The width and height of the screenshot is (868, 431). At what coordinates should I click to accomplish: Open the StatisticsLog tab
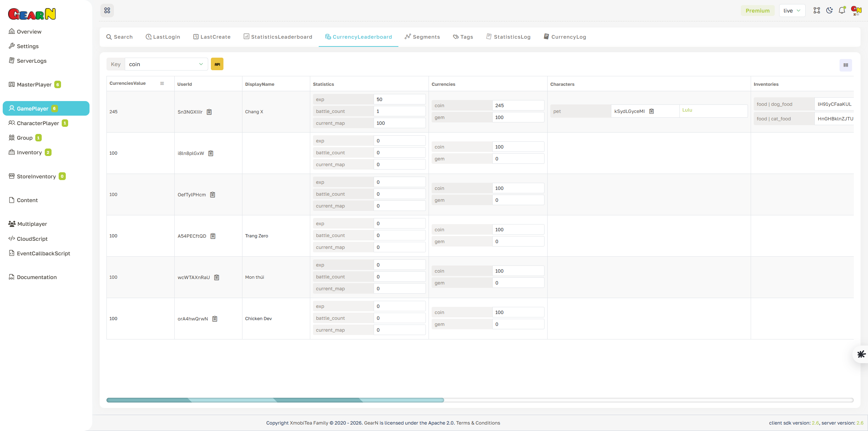508,37
